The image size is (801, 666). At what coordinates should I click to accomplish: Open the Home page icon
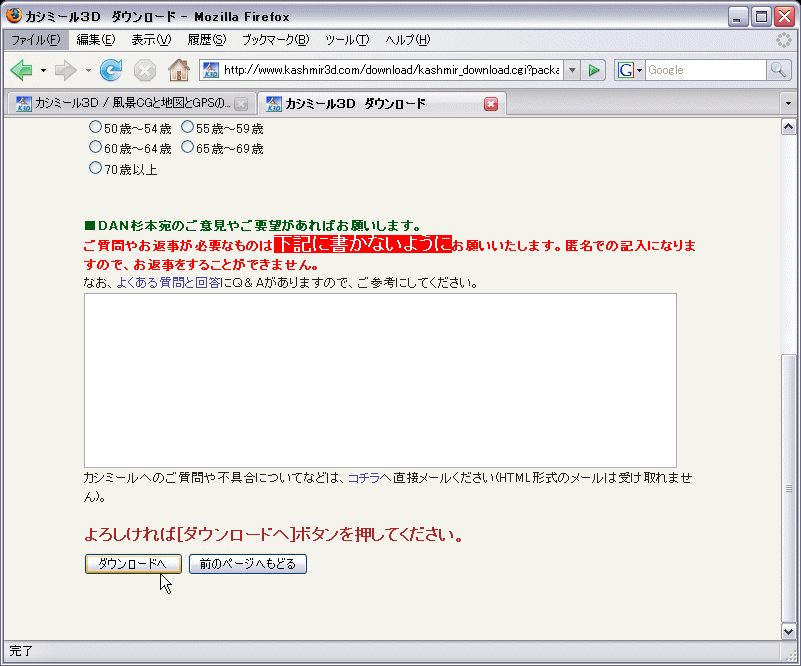click(179, 70)
